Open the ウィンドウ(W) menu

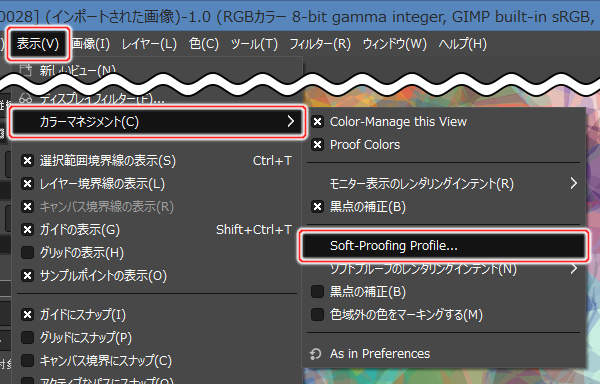pos(395,44)
